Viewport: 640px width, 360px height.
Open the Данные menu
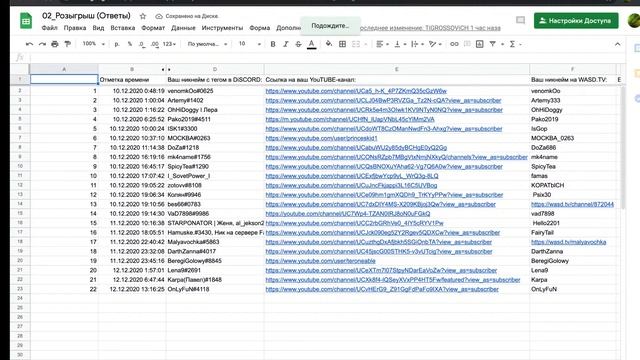point(183,28)
